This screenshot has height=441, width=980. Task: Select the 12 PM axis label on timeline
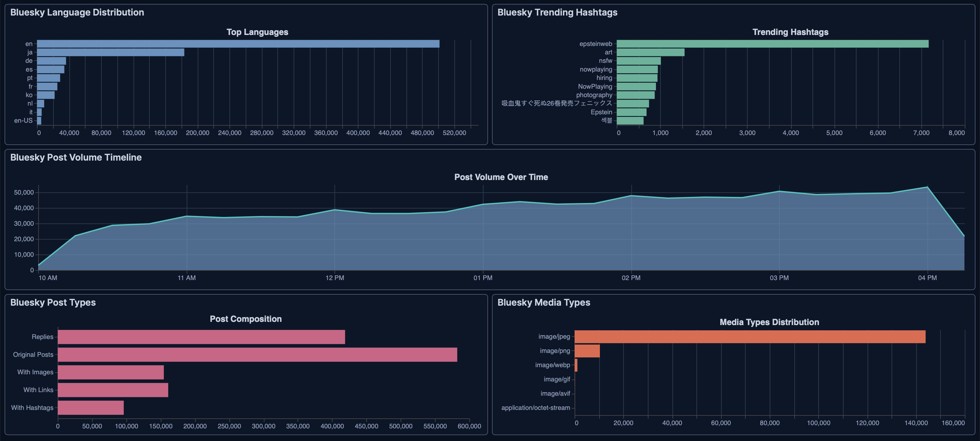335,277
